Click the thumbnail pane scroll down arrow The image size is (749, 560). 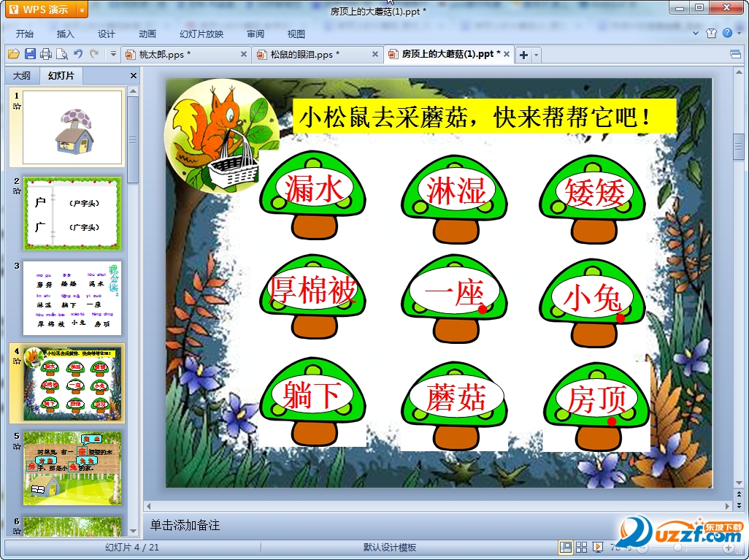pos(134,531)
